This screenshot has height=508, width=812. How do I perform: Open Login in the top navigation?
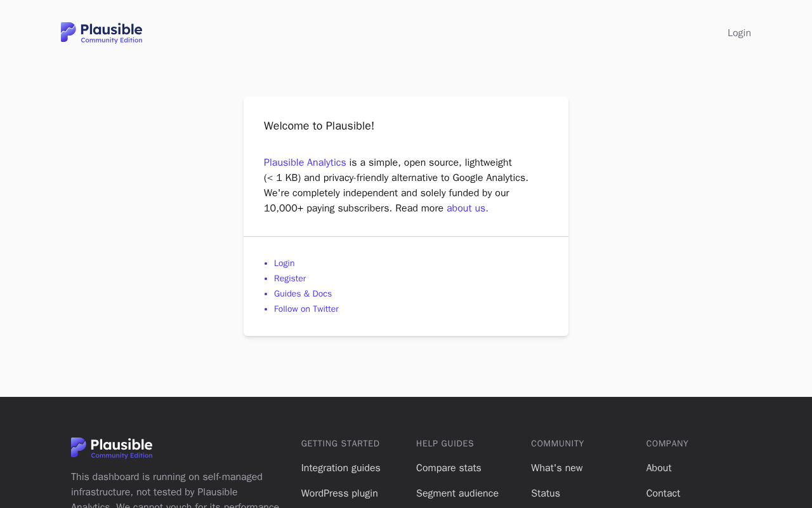click(x=739, y=33)
